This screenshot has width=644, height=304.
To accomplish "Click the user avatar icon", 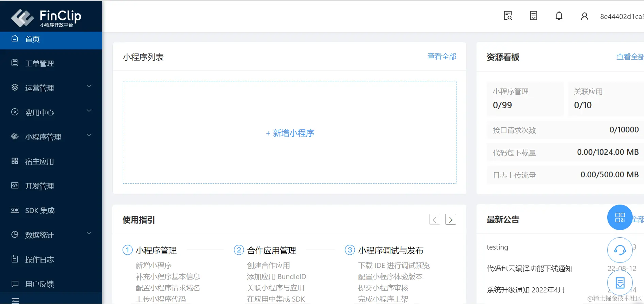I will (x=584, y=16).
